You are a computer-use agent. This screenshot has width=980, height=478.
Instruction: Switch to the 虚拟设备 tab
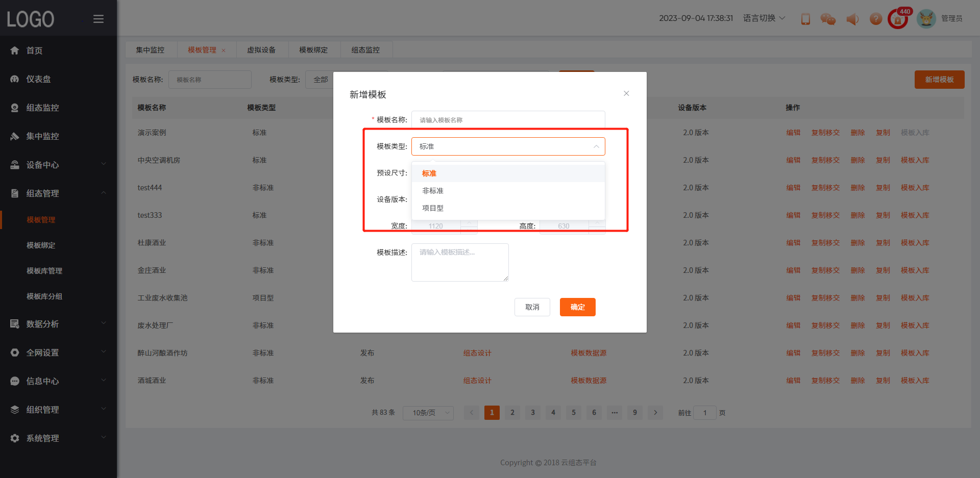point(261,50)
